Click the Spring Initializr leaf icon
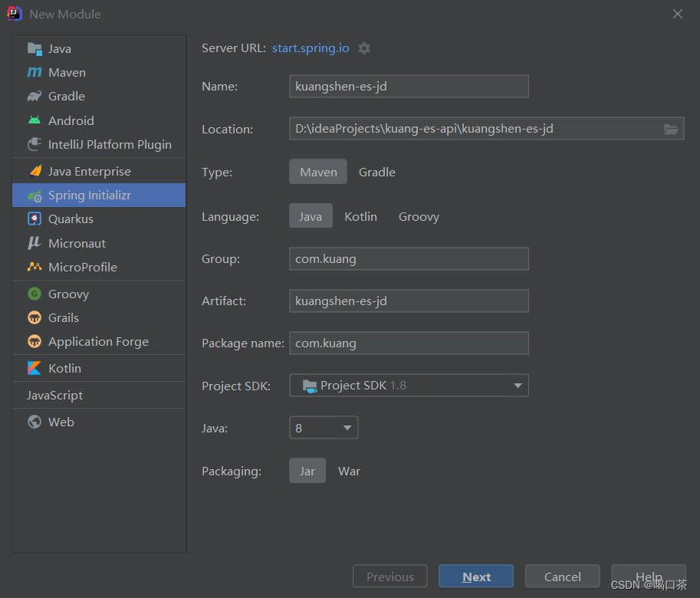Viewport: 700px width, 598px height. [35, 195]
